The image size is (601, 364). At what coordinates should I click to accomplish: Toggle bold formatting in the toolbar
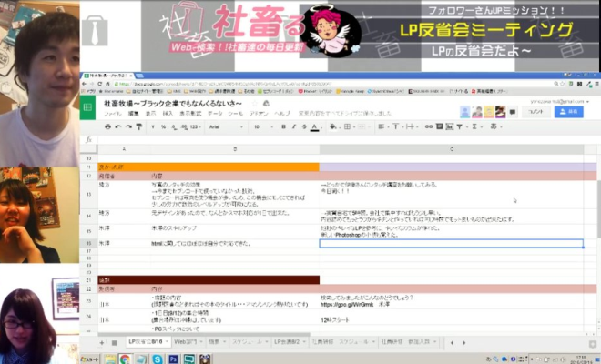tap(283, 126)
